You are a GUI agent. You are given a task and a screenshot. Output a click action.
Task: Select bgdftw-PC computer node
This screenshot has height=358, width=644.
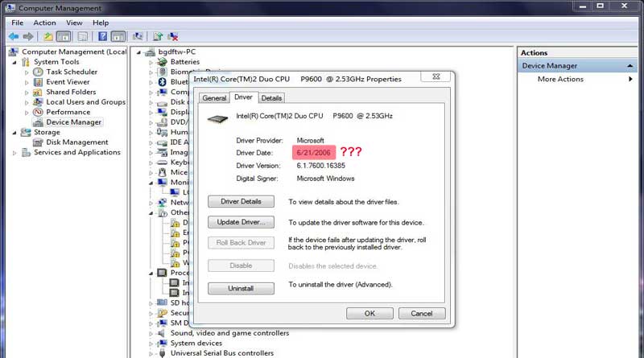point(176,51)
